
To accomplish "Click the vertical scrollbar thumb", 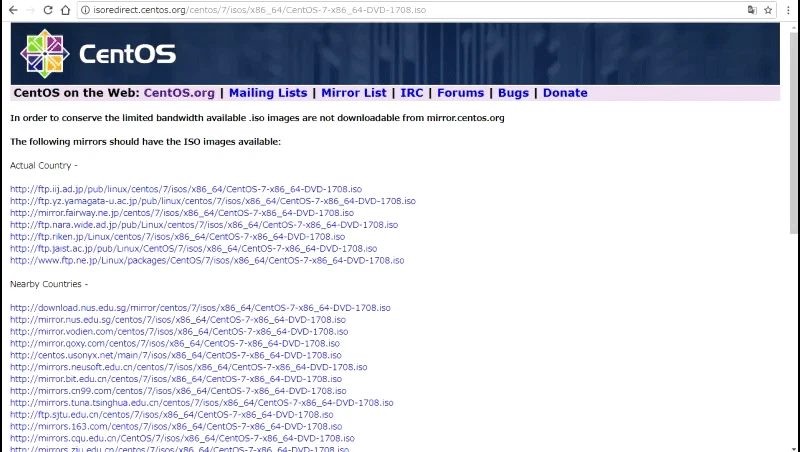I will tap(794, 133).
